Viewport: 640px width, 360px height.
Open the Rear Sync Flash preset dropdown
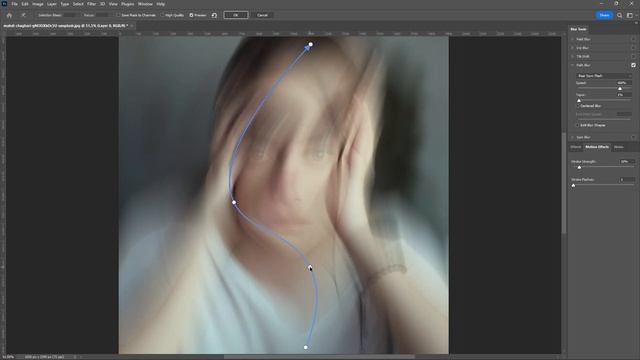[x=604, y=76]
